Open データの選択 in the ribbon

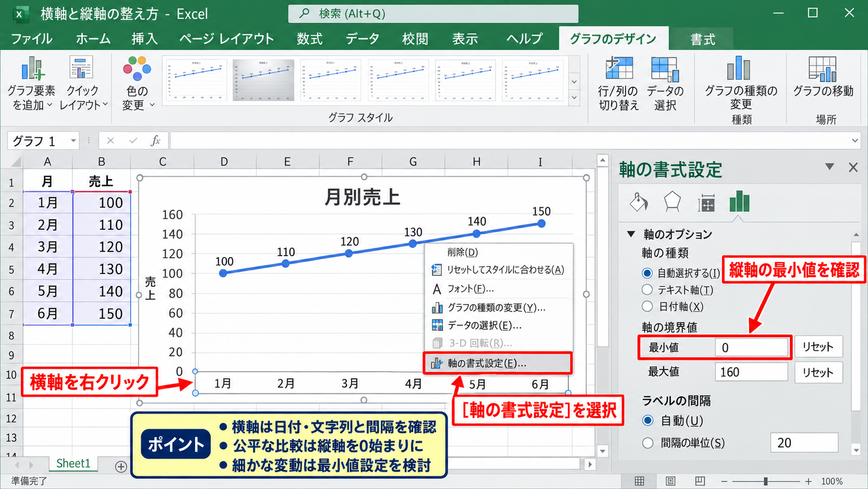tap(665, 83)
